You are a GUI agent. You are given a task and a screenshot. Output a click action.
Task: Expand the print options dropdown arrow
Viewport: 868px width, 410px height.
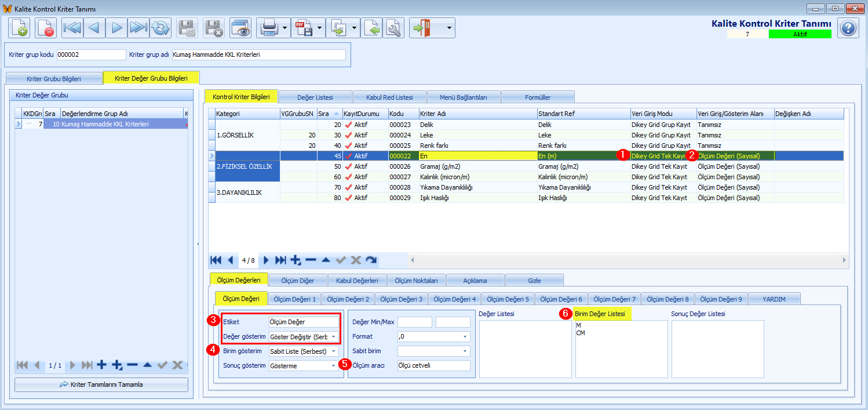point(285,28)
